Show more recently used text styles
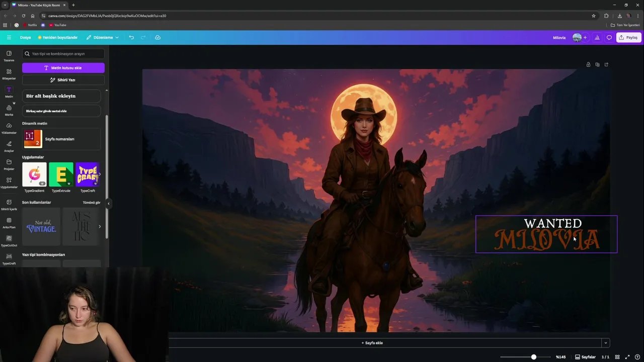Screen dimensions: 644x362 [100, 226]
